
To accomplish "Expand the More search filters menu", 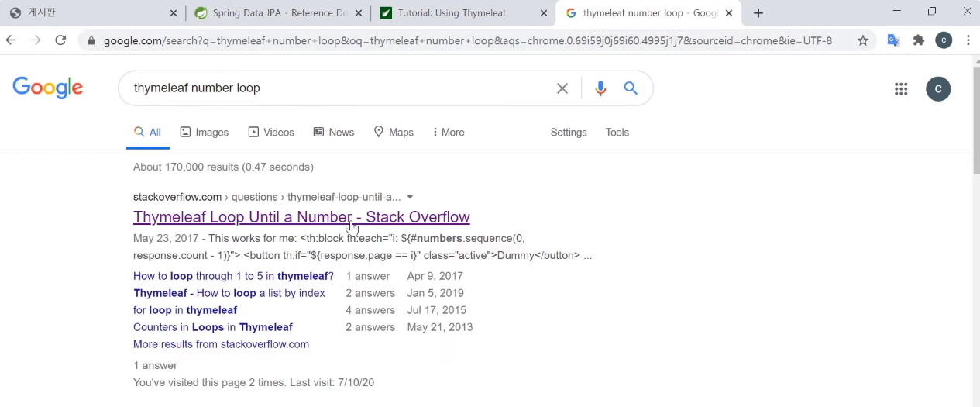I will [x=449, y=133].
